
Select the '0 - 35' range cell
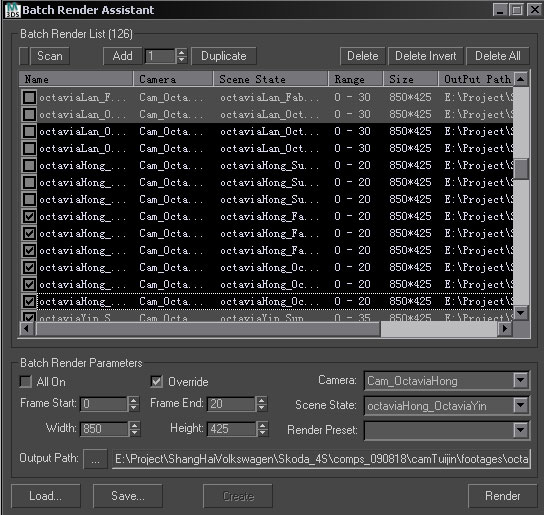click(x=352, y=317)
